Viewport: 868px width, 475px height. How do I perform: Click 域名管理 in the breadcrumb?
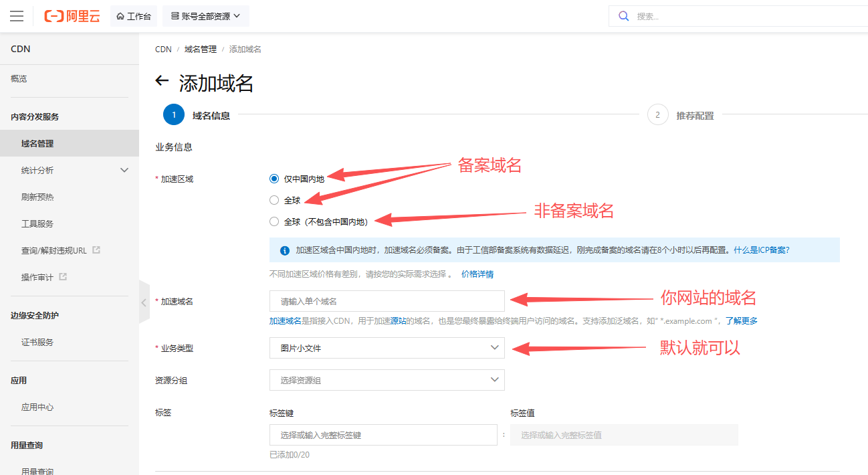click(x=201, y=50)
